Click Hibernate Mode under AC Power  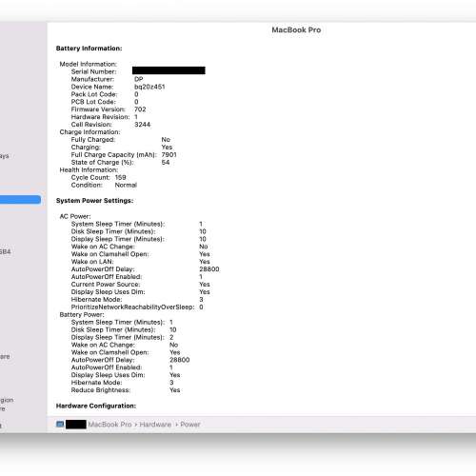96,300
